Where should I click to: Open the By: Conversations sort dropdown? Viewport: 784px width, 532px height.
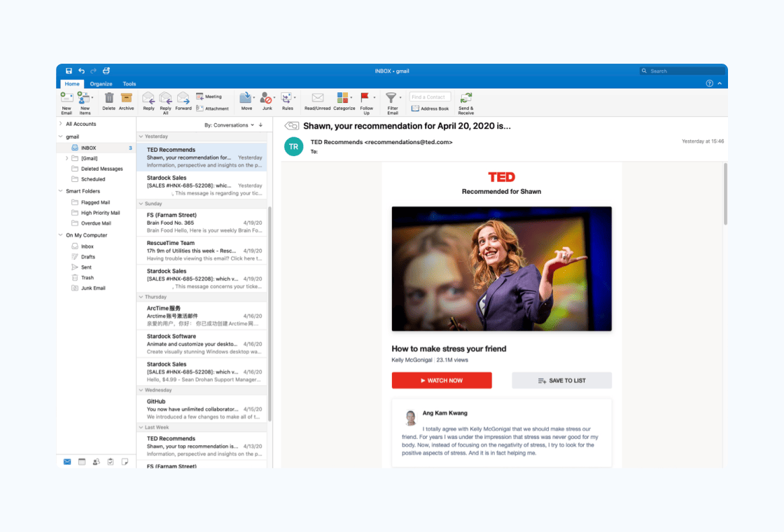tap(229, 125)
